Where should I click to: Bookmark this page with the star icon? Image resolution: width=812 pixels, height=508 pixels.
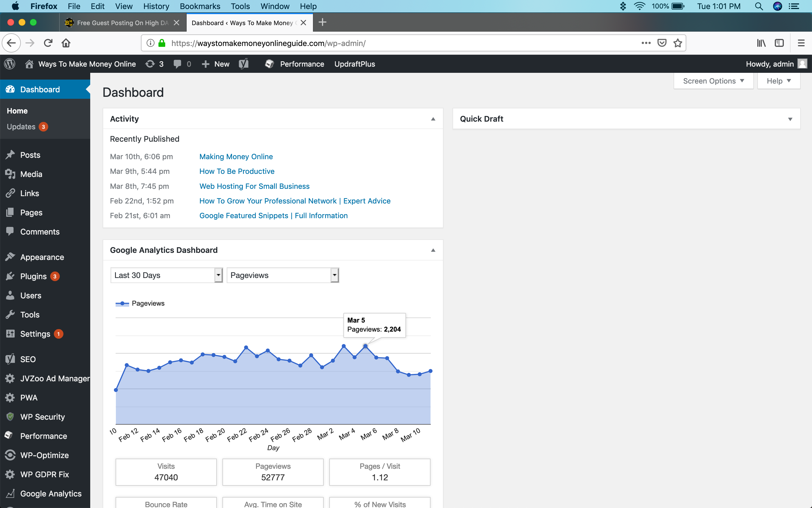click(x=678, y=43)
